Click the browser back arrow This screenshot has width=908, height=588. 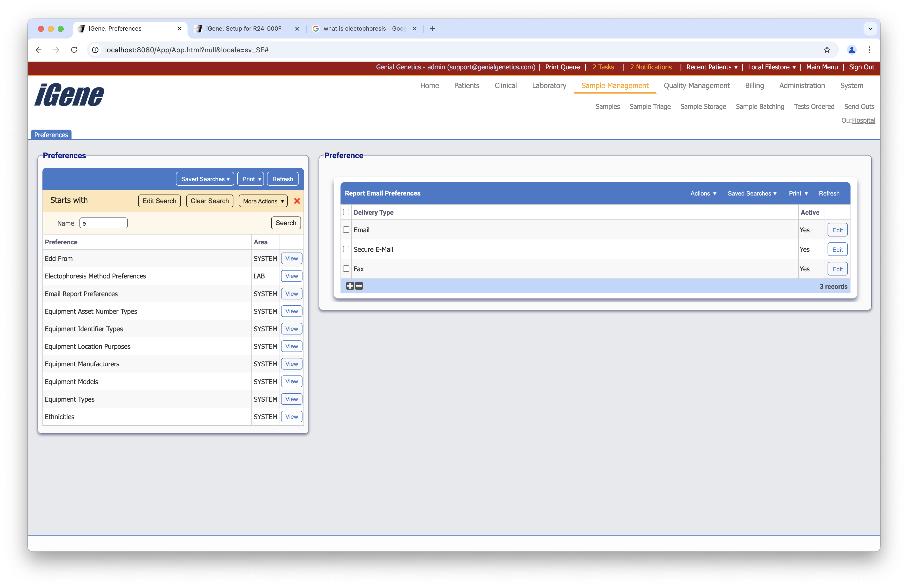[x=38, y=50]
